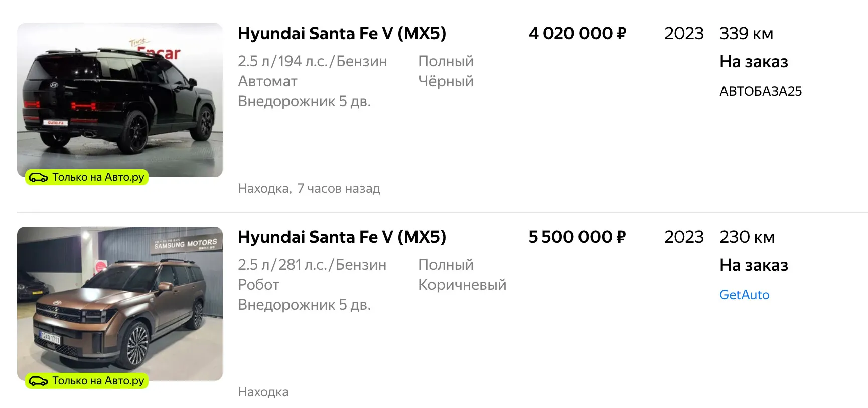The width and height of the screenshot is (868, 408).
Task: Click the second 'Только на Авто.ру' badge label
Action: pos(98,381)
